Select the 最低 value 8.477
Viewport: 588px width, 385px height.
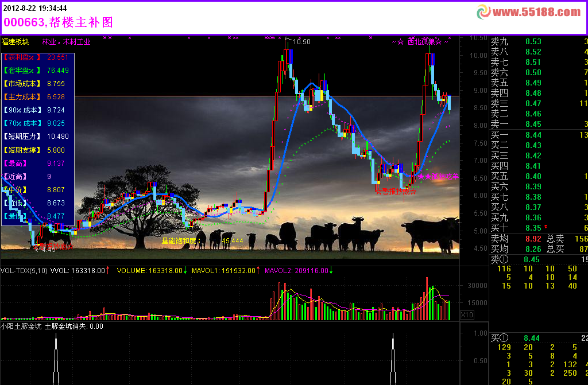coord(56,216)
